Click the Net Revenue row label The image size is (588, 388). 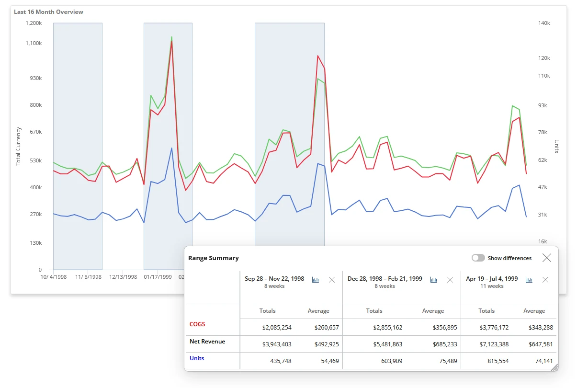[207, 342]
